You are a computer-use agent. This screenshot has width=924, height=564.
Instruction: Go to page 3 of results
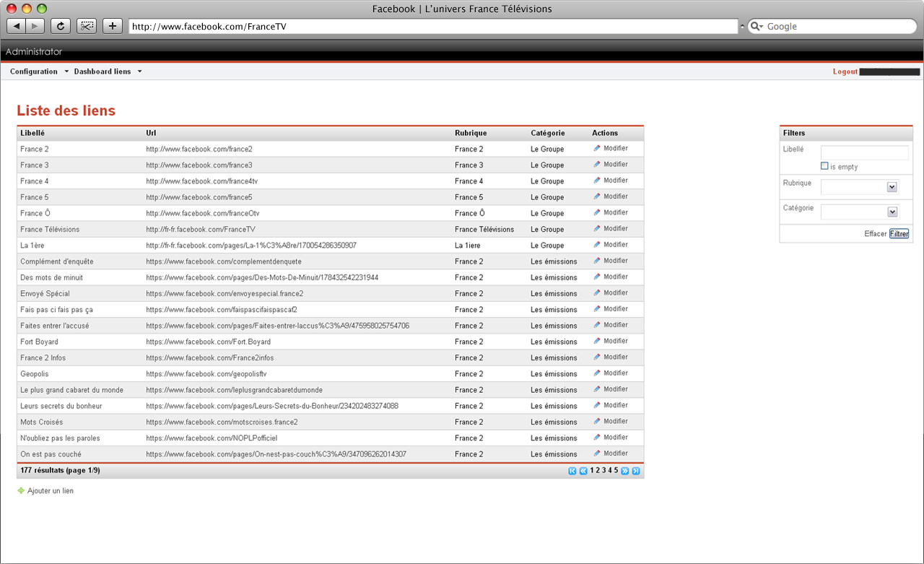point(604,470)
